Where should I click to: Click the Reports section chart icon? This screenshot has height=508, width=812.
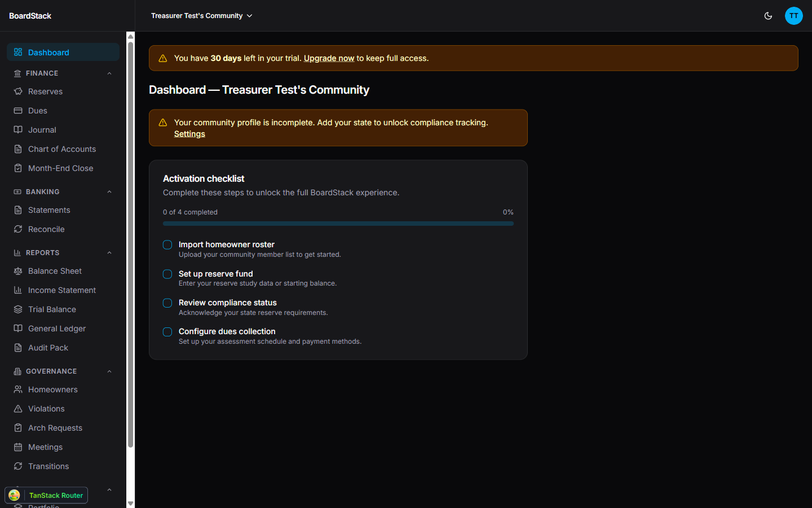coord(17,253)
